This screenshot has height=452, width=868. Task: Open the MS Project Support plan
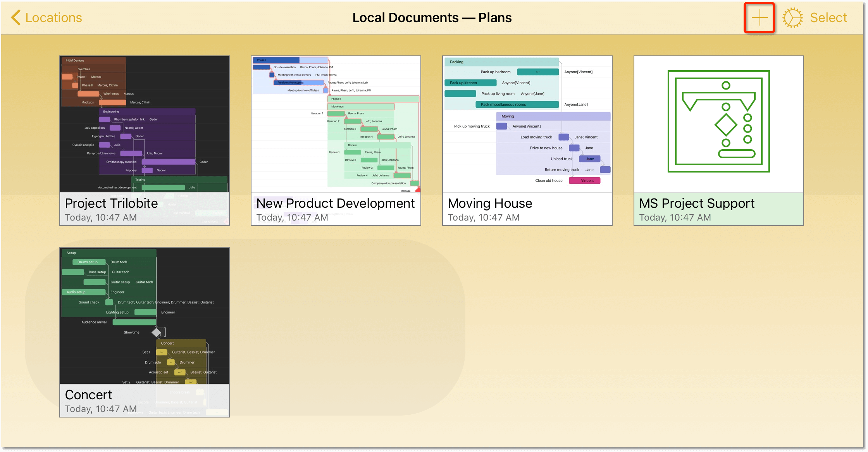(719, 141)
